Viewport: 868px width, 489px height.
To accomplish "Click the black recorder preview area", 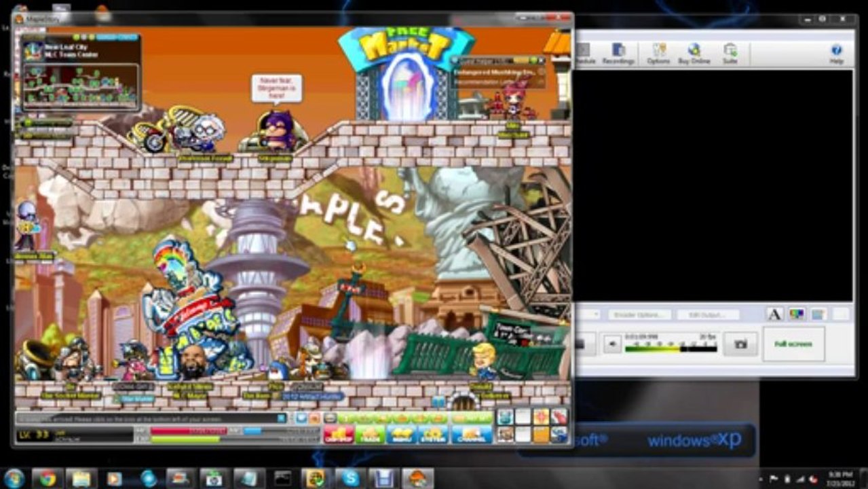I will 713,185.
